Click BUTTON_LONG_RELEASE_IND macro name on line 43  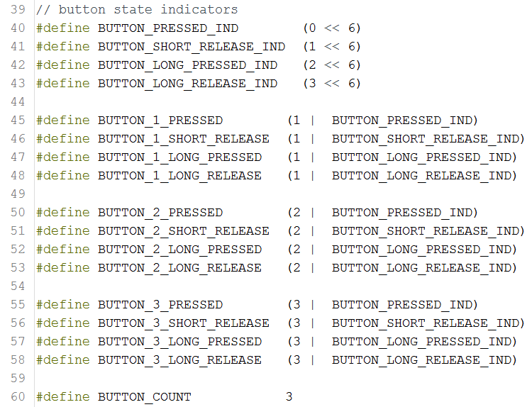187,84
